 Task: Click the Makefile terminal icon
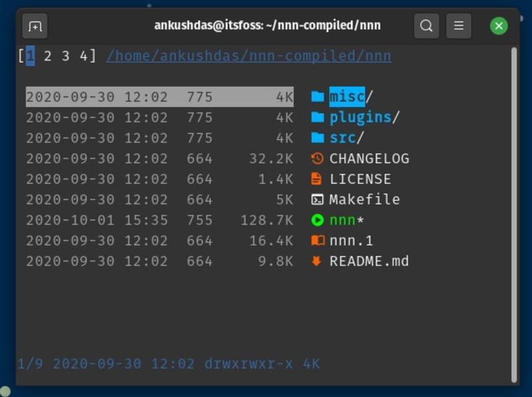tap(318, 199)
